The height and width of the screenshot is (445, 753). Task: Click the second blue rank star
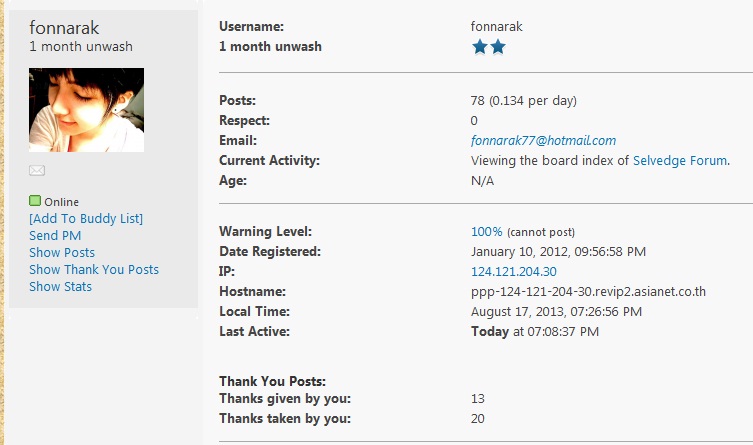click(x=498, y=47)
